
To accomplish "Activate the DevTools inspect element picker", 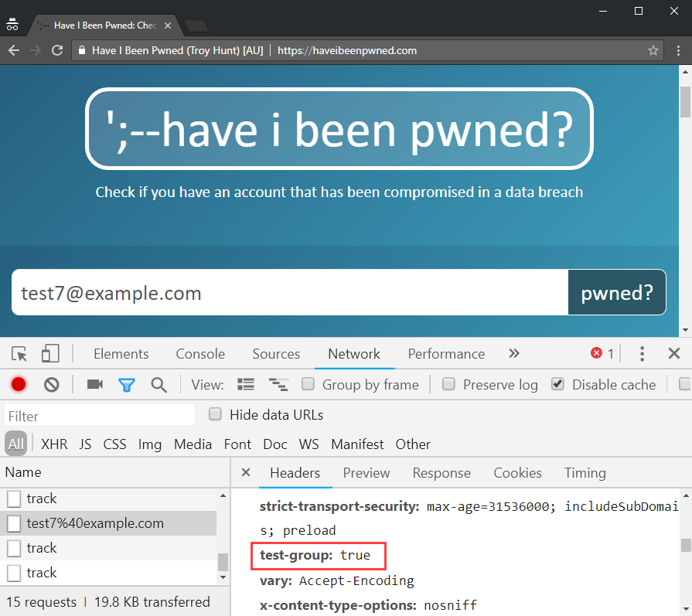I will coord(19,354).
